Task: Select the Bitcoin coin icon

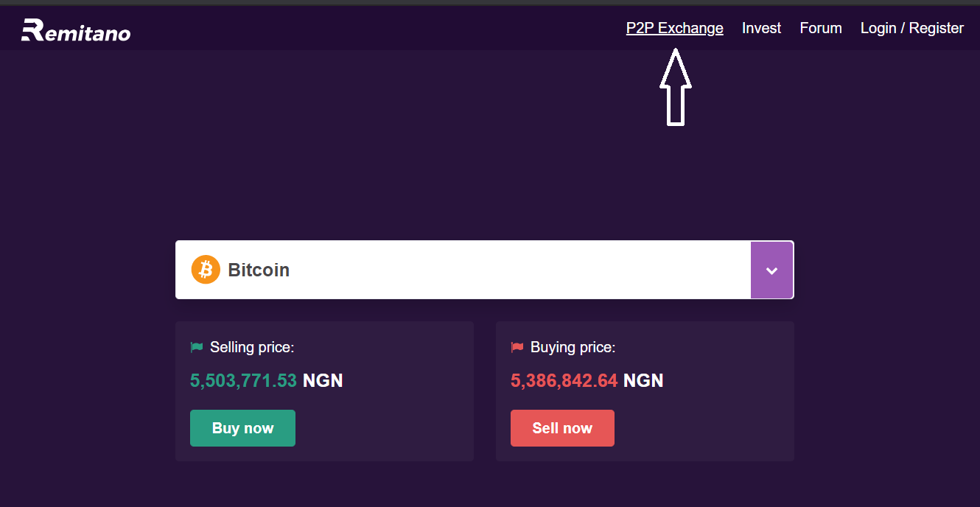Action: coord(206,270)
